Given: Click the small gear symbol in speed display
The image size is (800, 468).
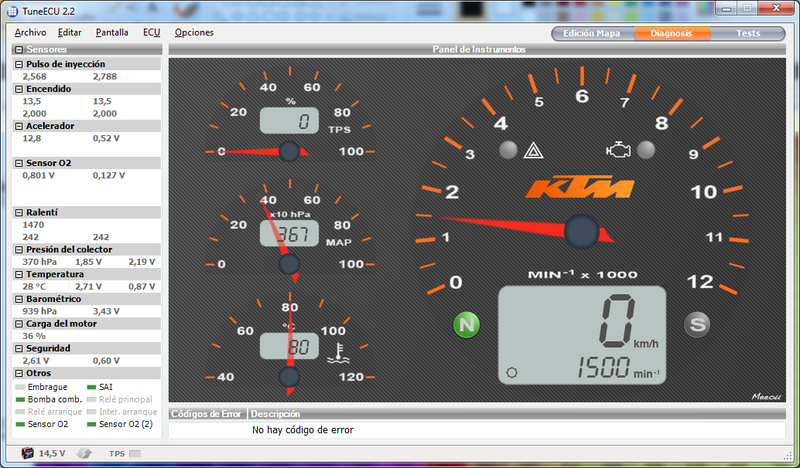Looking at the screenshot, I should [x=512, y=373].
